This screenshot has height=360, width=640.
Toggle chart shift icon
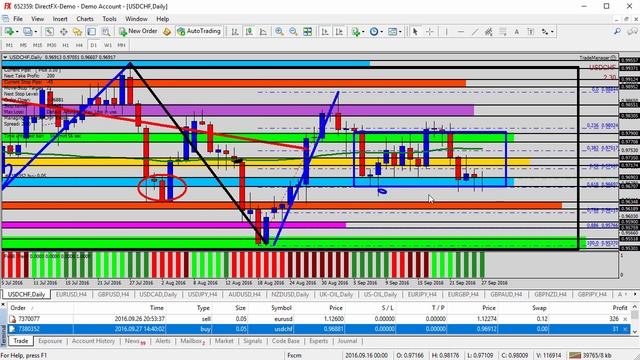pos(339,31)
